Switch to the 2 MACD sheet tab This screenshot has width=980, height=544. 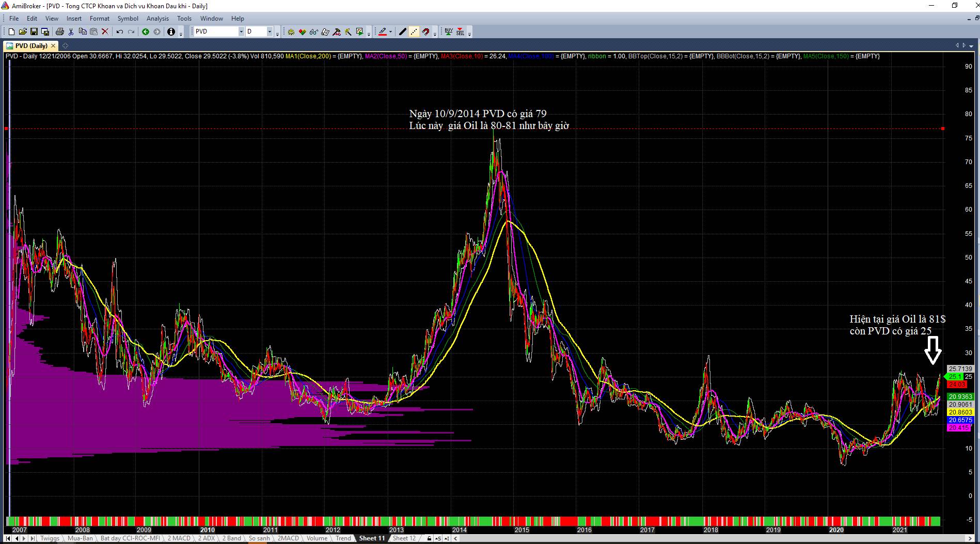pos(179,538)
